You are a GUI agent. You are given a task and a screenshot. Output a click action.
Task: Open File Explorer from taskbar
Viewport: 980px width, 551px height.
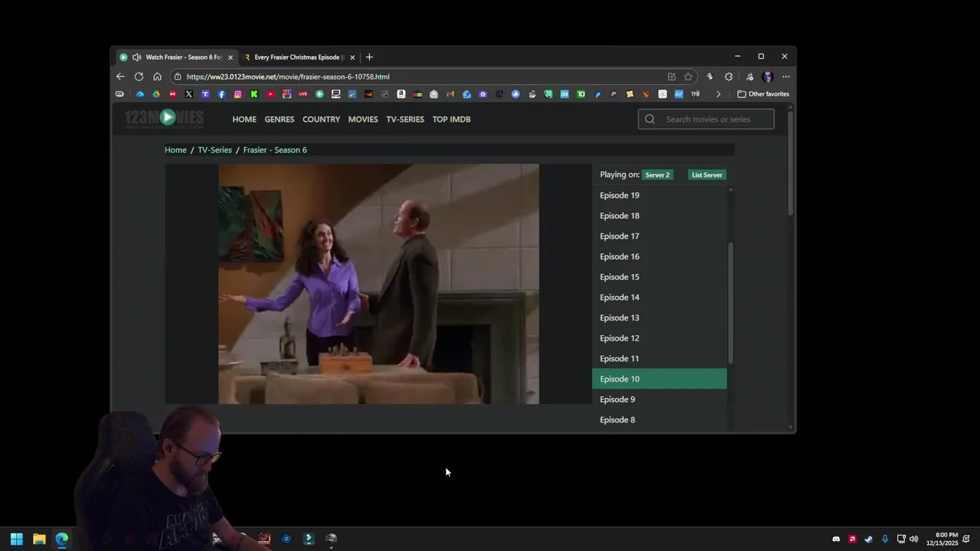[39, 539]
